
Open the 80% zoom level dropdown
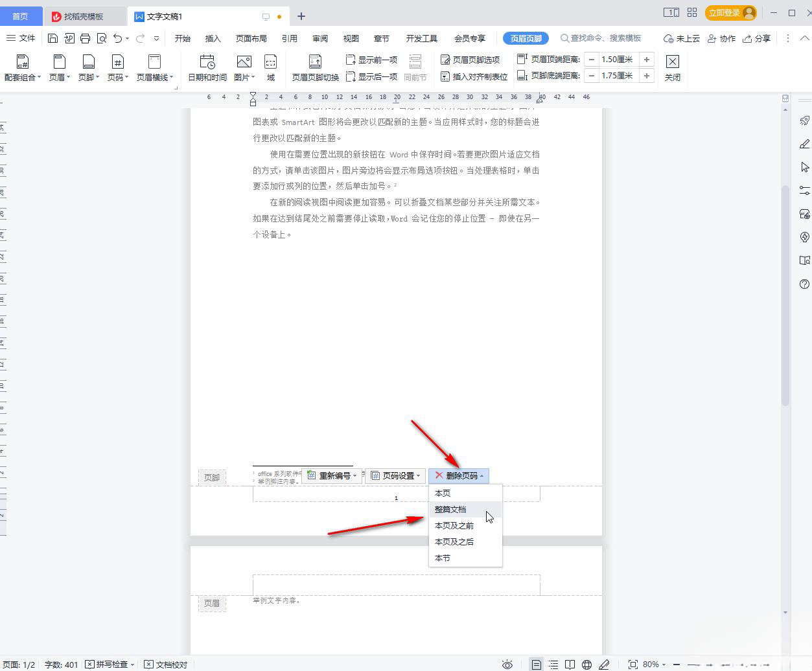pos(654,665)
